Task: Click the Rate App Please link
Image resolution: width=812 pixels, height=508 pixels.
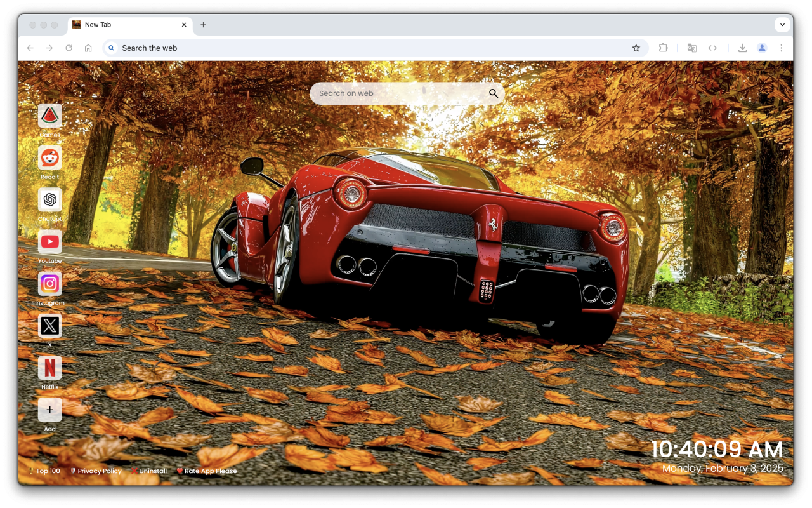Action: click(207, 471)
